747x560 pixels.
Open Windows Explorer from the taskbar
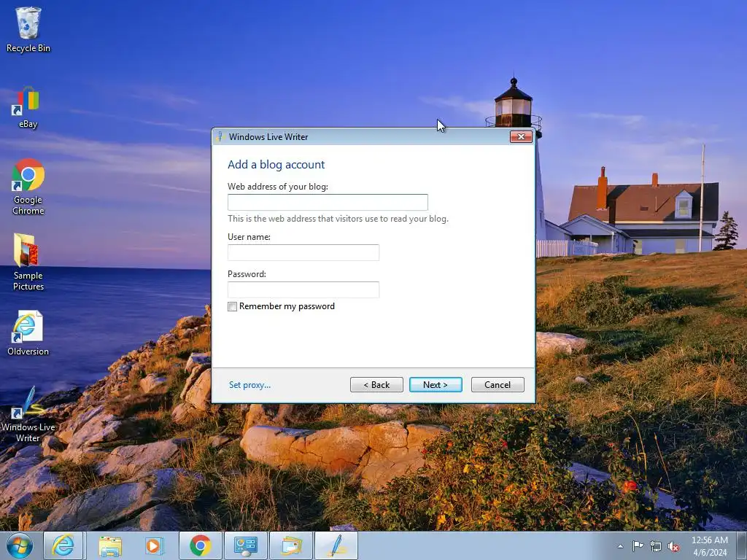[x=111, y=545]
